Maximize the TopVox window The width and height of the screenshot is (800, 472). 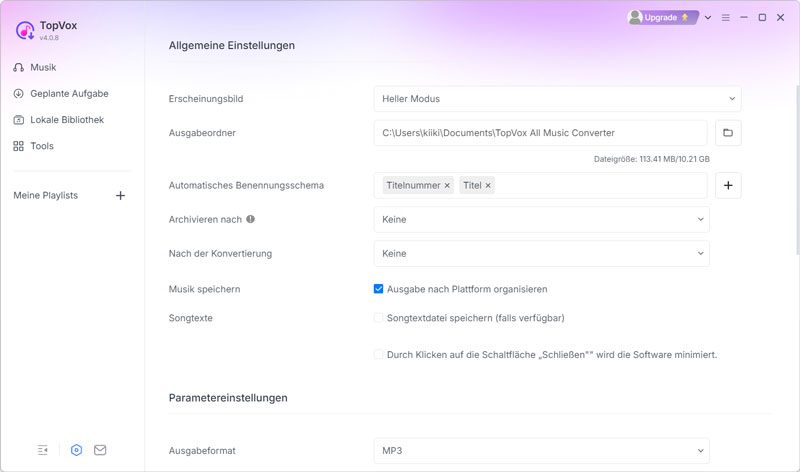pos(762,17)
